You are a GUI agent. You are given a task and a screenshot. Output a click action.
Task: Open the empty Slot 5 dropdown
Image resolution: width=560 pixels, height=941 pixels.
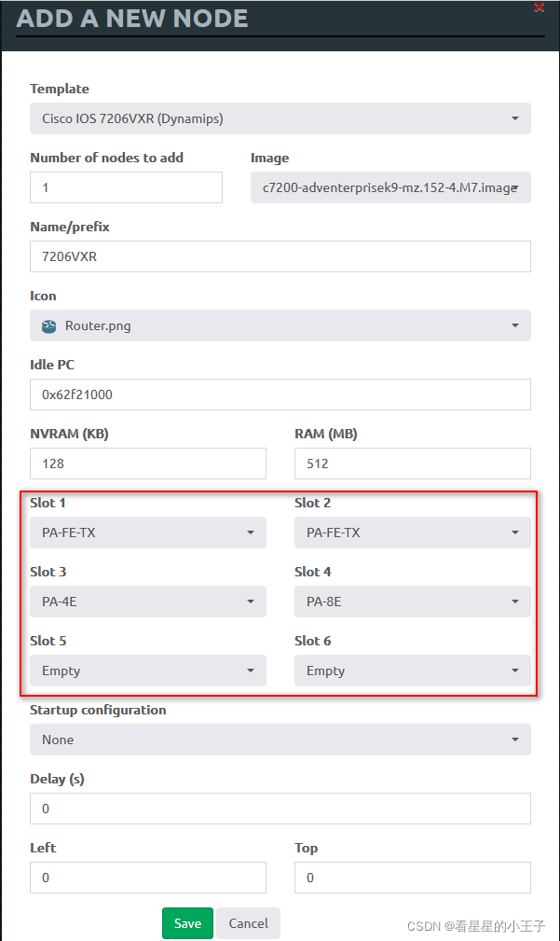148,671
